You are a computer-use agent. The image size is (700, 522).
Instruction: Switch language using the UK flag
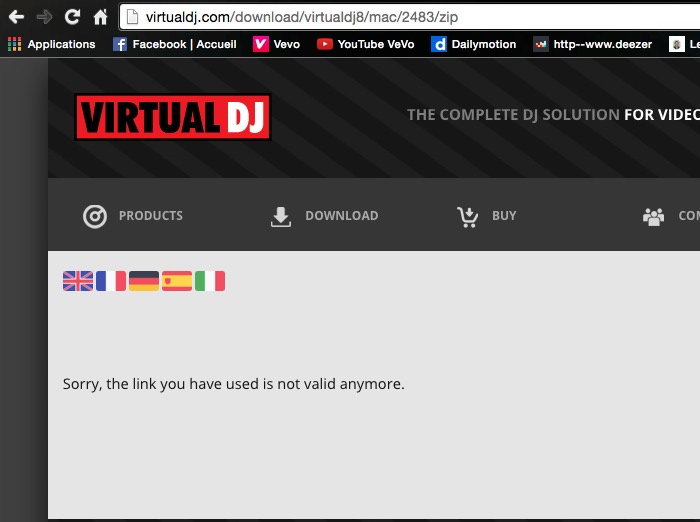[x=78, y=281]
